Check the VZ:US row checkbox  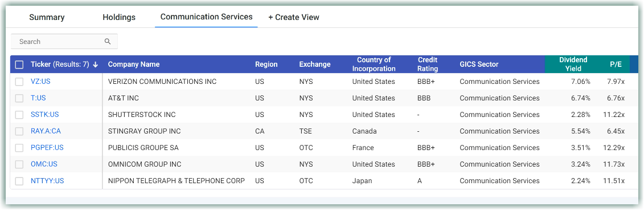click(x=19, y=82)
